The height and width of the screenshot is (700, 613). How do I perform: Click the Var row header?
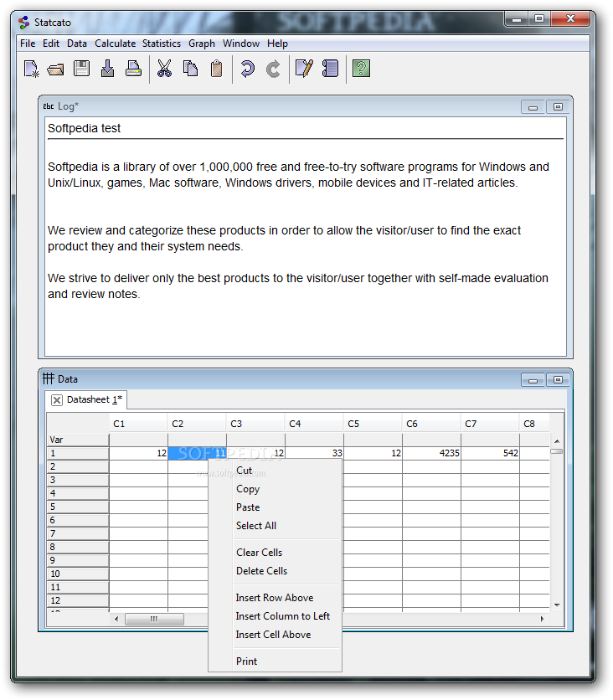pos(78,440)
